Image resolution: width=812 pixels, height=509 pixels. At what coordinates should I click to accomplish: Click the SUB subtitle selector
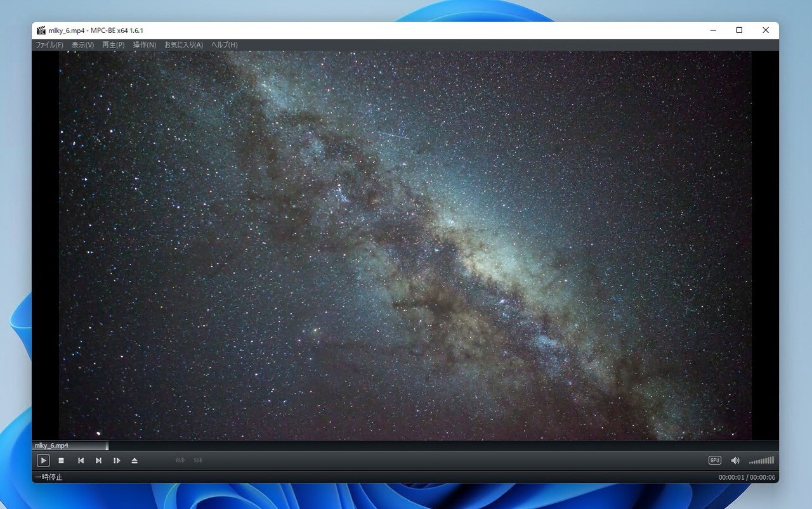point(198,460)
